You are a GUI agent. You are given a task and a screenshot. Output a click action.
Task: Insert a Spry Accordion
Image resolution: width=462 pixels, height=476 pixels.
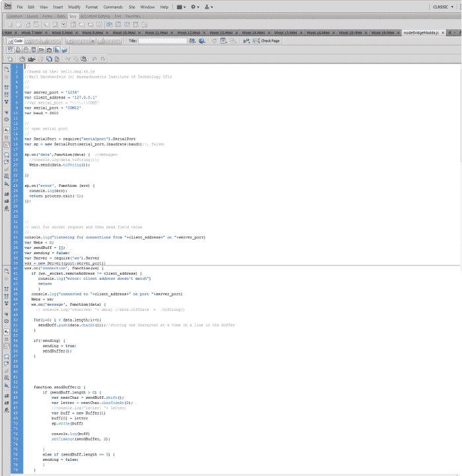click(127, 24)
